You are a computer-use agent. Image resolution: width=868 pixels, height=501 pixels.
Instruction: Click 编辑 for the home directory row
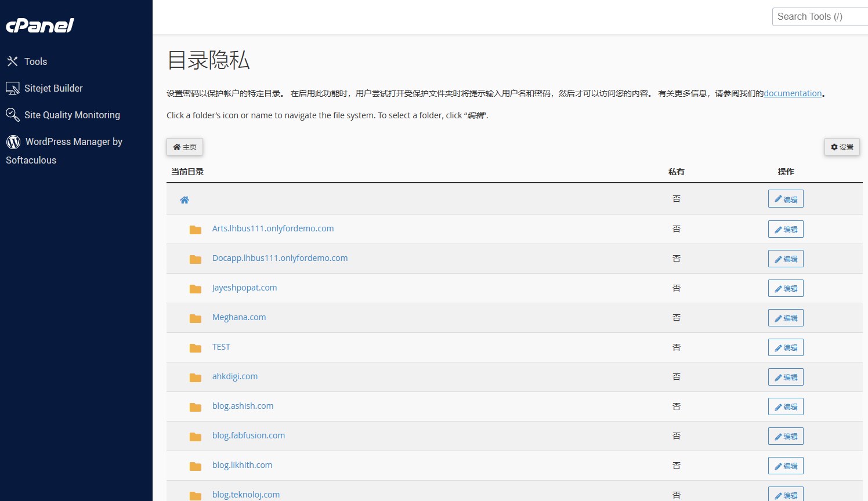(786, 199)
